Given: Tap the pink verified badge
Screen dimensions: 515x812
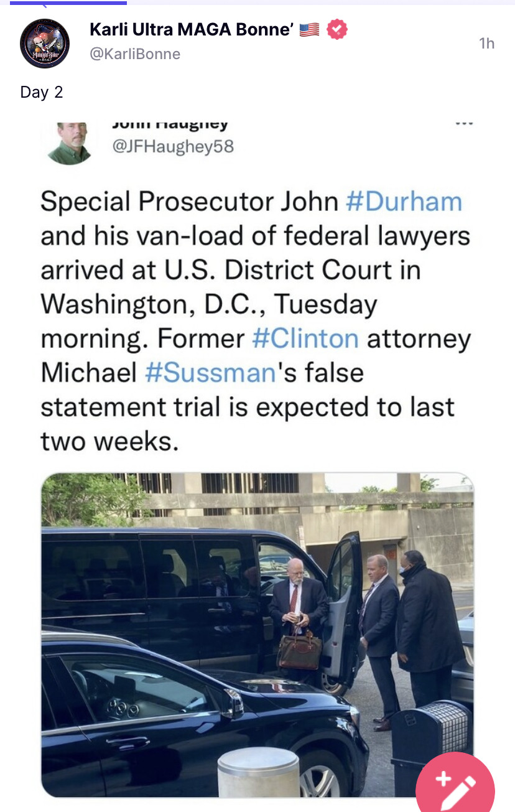Looking at the screenshot, I should point(336,29).
